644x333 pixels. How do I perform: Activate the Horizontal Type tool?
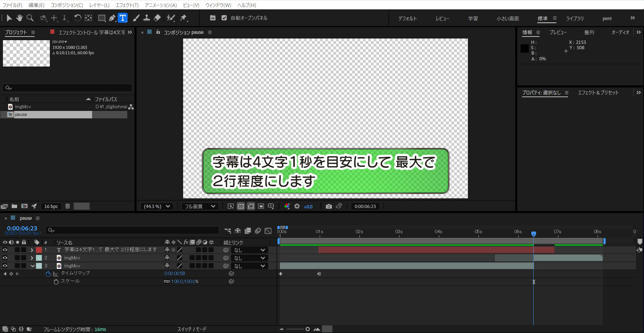tap(123, 18)
